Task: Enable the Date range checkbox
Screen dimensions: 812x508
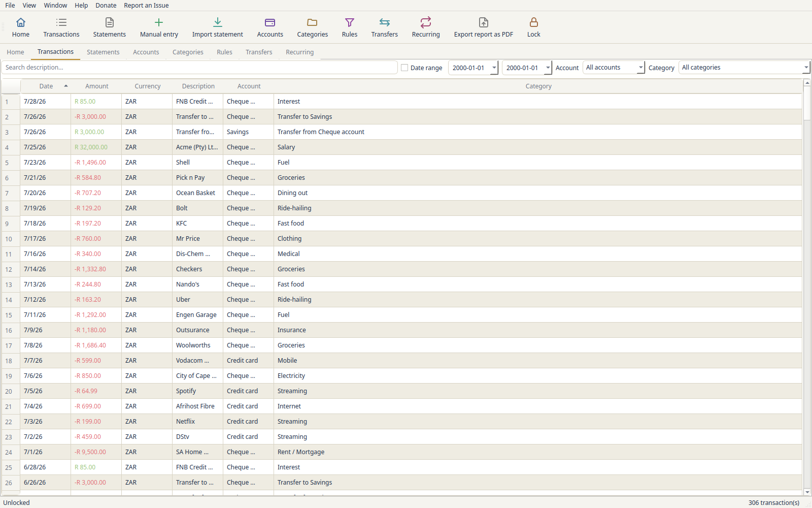Action: pos(404,68)
